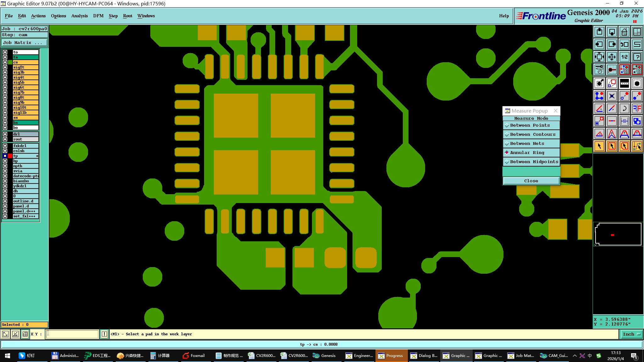This screenshot has width=644, height=362.
Task: Click the net selection arrow icon
Action: coord(637,146)
